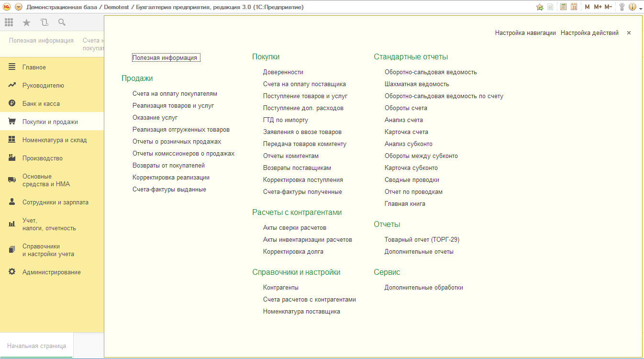
Task: Open Контрагенты directory
Action: coord(281,288)
